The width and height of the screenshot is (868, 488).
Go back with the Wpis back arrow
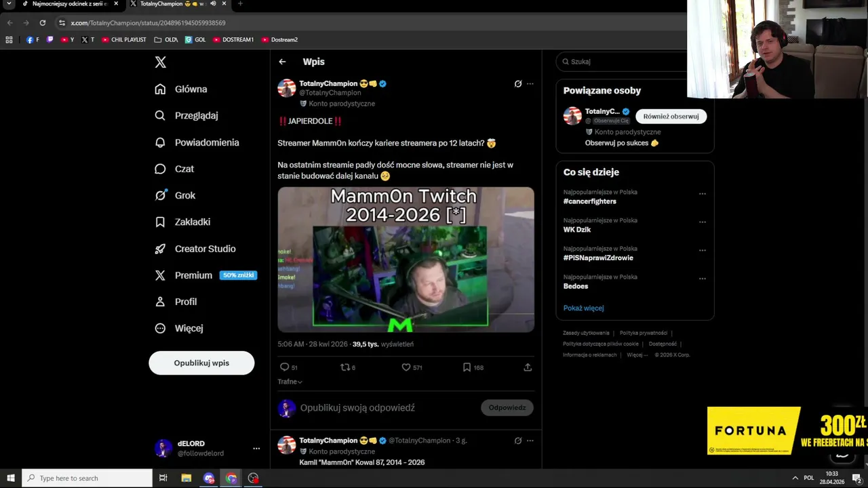[282, 62]
